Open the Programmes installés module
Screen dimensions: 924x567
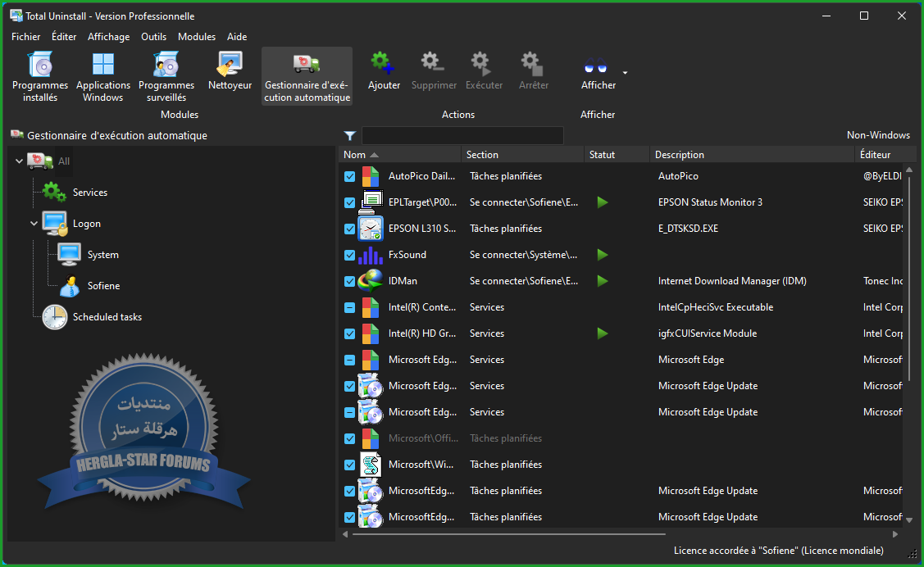[x=40, y=76]
